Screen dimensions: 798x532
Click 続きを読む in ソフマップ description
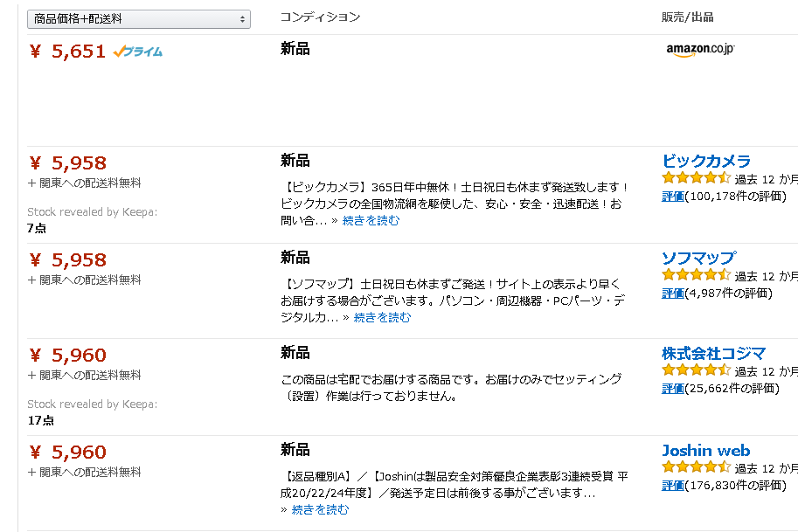coord(382,318)
